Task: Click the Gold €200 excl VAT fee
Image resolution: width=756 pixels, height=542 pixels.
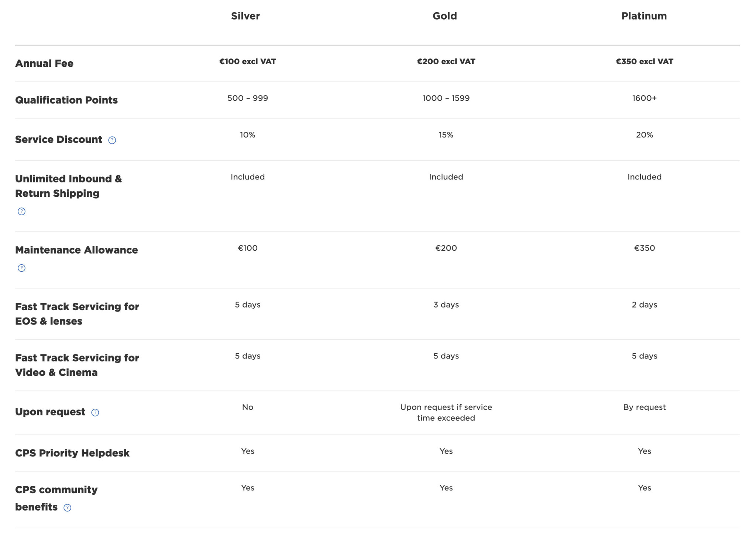Action: (446, 62)
